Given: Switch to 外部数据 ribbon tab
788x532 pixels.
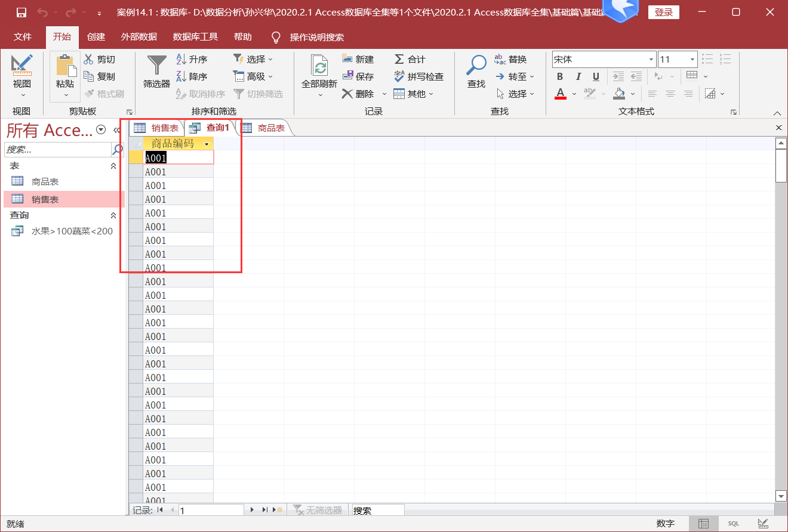Looking at the screenshot, I should pos(139,37).
